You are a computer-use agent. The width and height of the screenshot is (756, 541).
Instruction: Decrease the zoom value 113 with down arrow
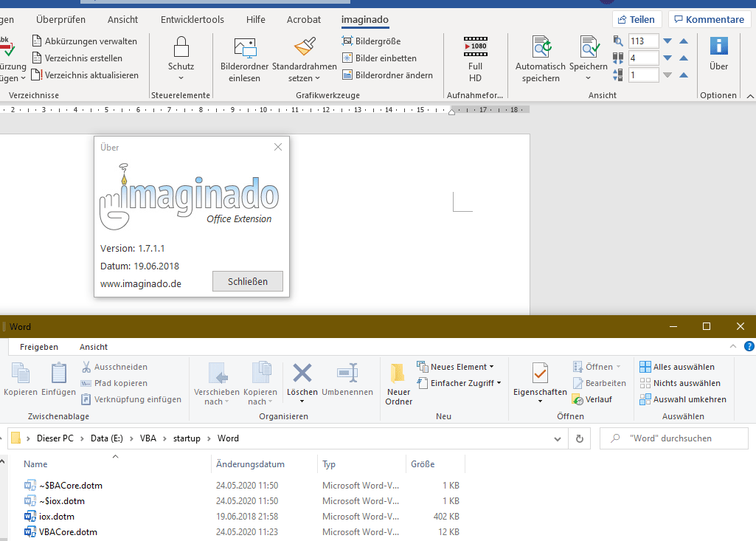pos(667,41)
